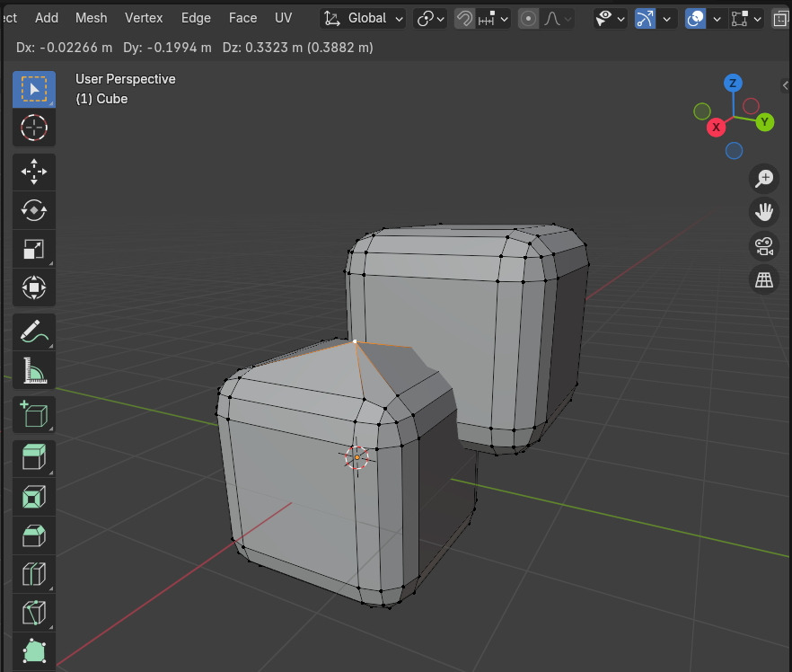The width and height of the screenshot is (792, 672).
Task: Choose the Move tool
Action: (x=34, y=172)
